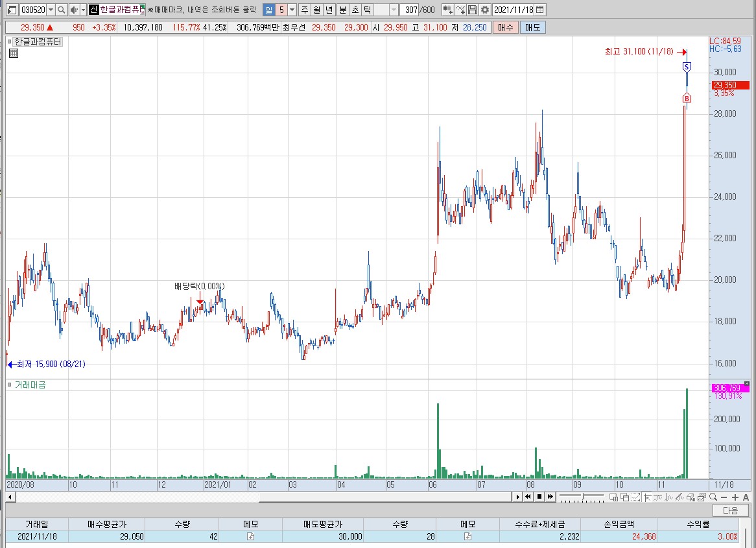Click the magnifier zoom icon in bottom toolbar

713,497
